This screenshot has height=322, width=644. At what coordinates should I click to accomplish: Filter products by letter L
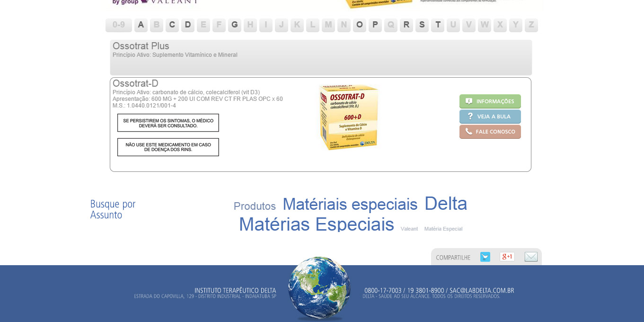313,25
